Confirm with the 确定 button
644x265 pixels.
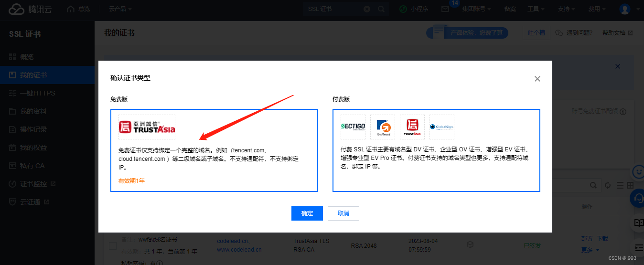point(307,213)
